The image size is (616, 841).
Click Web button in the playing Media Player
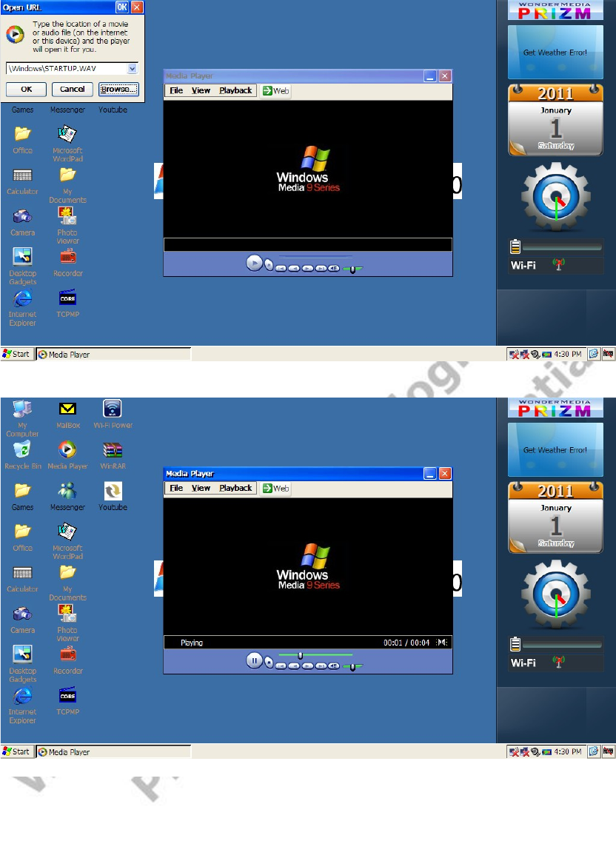click(275, 488)
